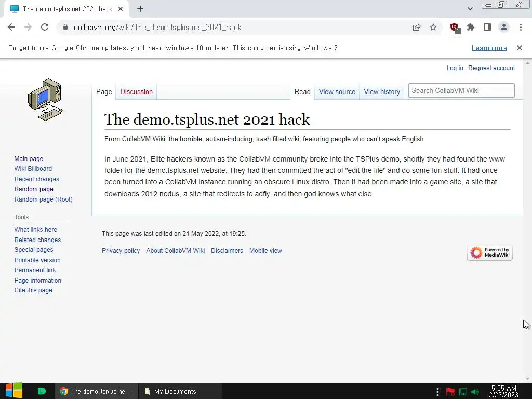Click the CollabVM computer logo
532x399 pixels.
coord(46,99)
